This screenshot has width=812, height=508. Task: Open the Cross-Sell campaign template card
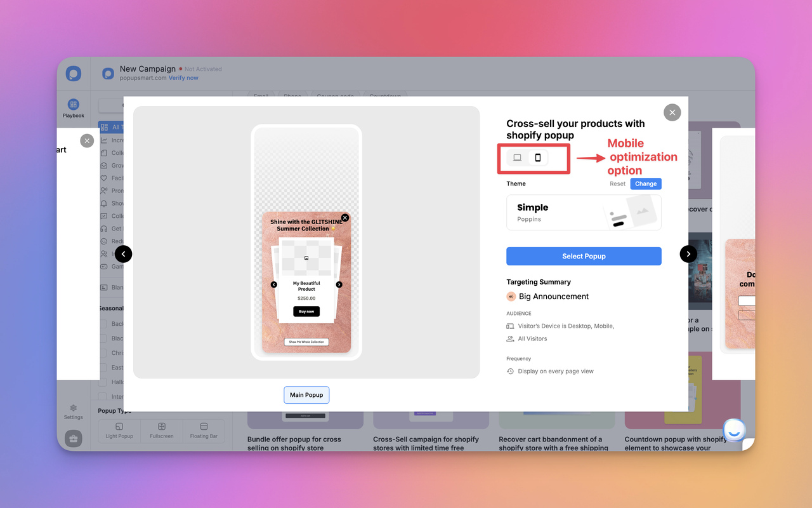[431, 430]
